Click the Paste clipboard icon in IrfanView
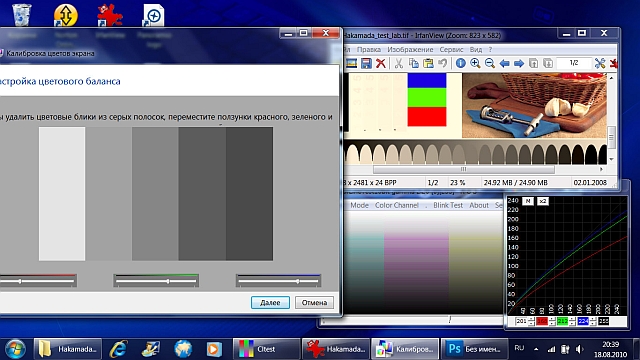Screen dimensions: 640x360 coord(428,63)
